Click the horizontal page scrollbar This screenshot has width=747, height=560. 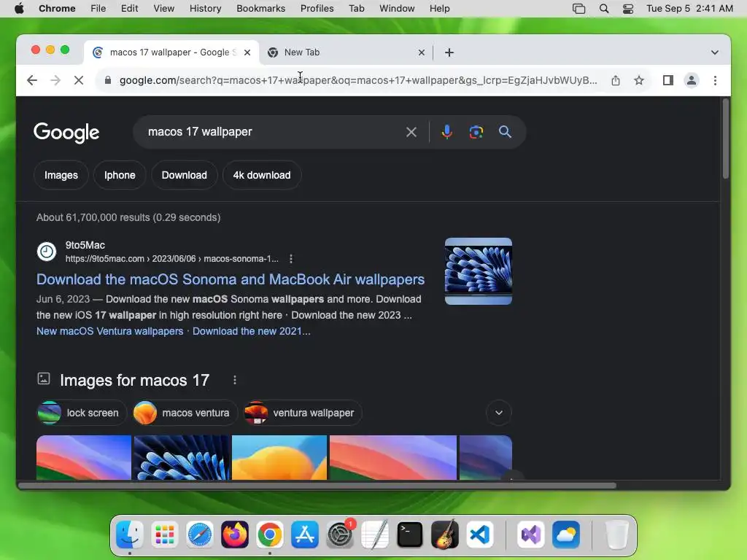pyautogui.click(x=317, y=486)
